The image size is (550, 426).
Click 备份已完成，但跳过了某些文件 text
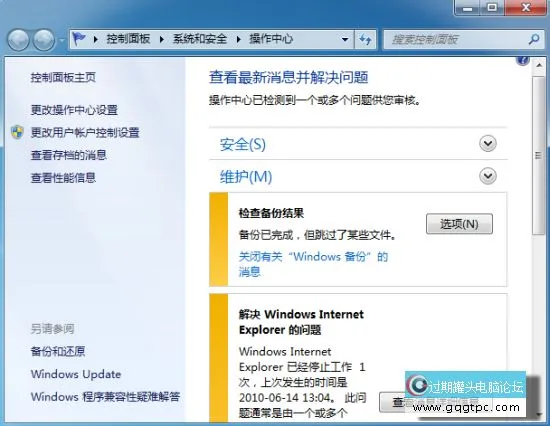point(317,235)
